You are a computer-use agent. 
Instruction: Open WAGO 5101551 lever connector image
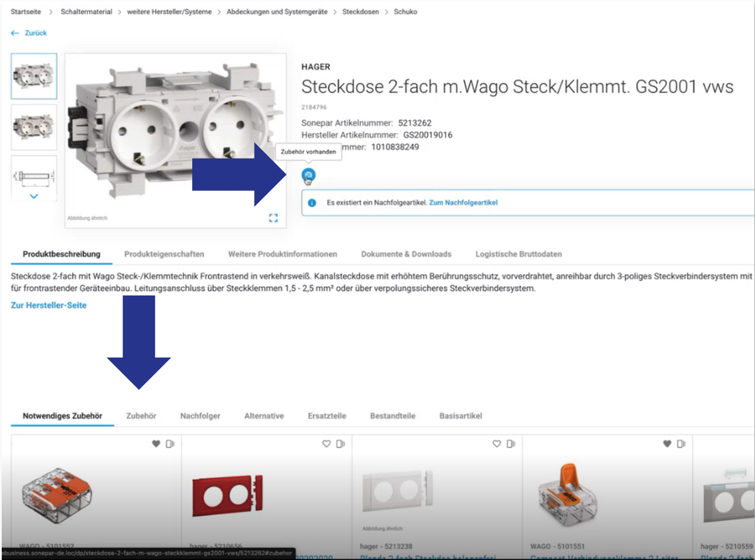pos(568,495)
